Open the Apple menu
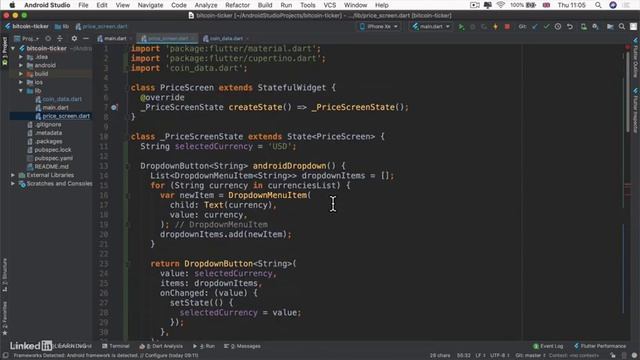Viewport: 640px width, 360px height. click(12, 5)
